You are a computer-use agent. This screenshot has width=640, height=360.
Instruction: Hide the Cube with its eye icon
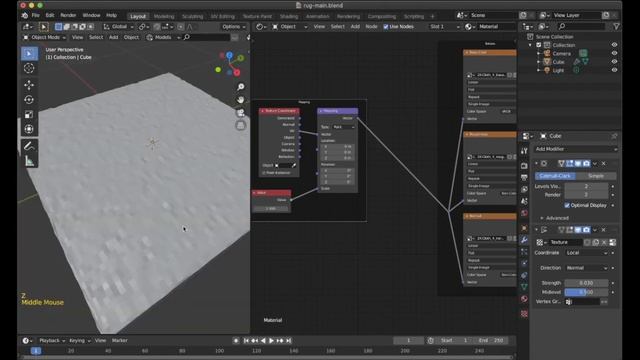pyautogui.click(x=614, y=62)
